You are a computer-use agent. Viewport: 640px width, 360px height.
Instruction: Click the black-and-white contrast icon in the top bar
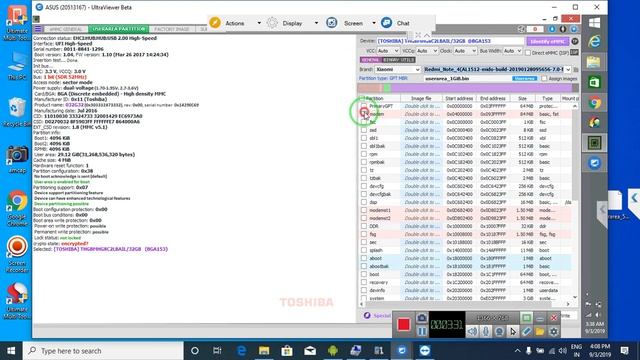563,29
